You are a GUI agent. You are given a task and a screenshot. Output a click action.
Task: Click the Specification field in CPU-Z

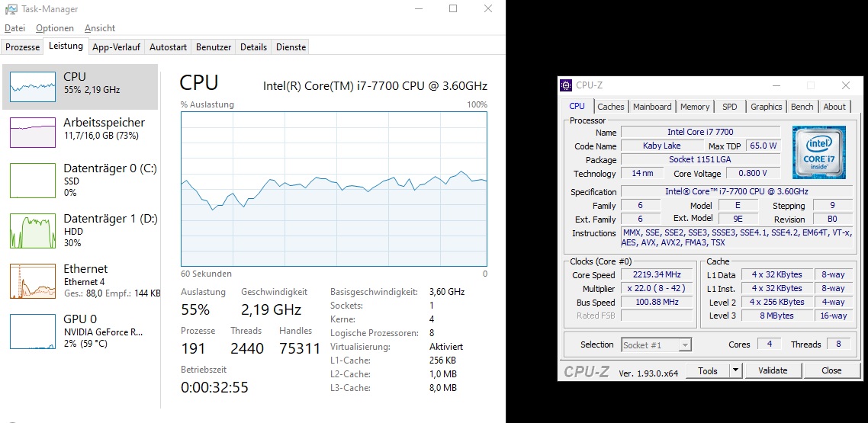736,192
